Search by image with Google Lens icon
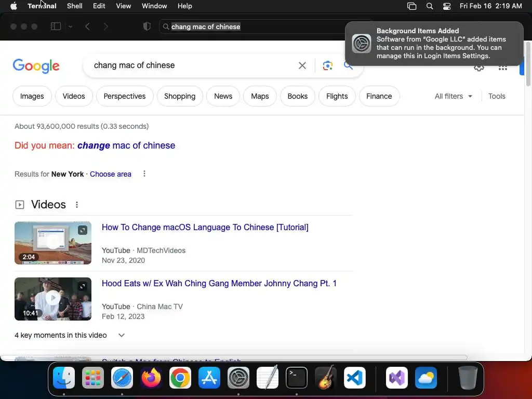532x399 pixels. (327, 65)
